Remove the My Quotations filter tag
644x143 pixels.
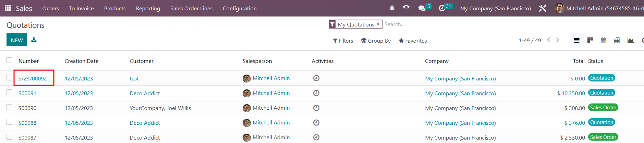tap(378, 24)
